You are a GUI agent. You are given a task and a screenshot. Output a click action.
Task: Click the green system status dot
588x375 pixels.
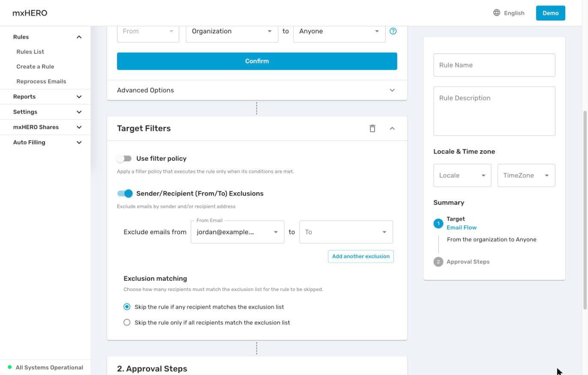(10, 367)
